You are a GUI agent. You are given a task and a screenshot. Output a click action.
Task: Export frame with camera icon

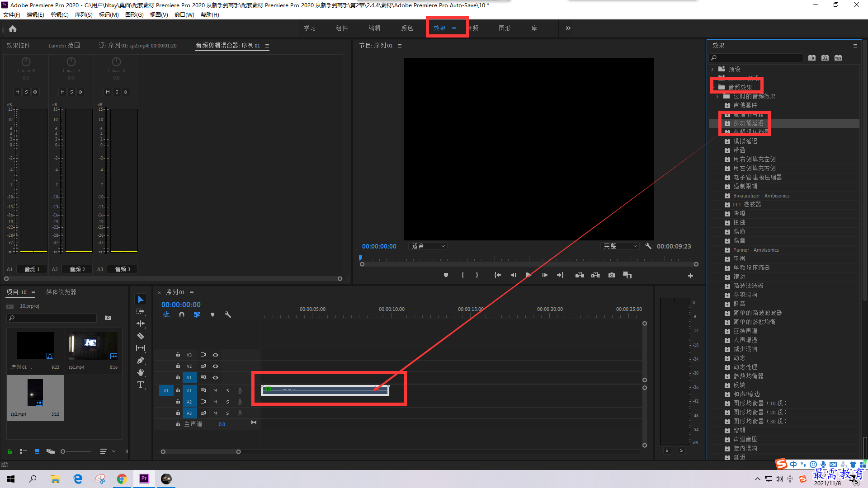point(612,275)
